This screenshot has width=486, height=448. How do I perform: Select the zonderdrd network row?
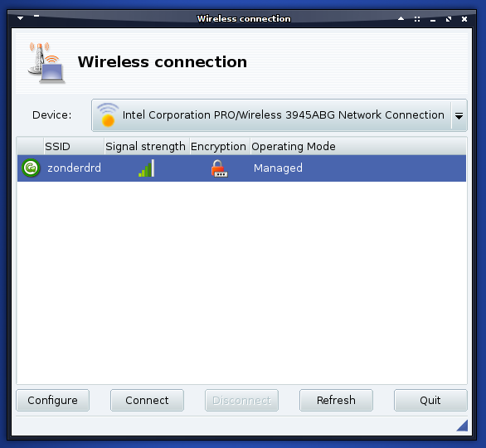[x=242, y=168]
